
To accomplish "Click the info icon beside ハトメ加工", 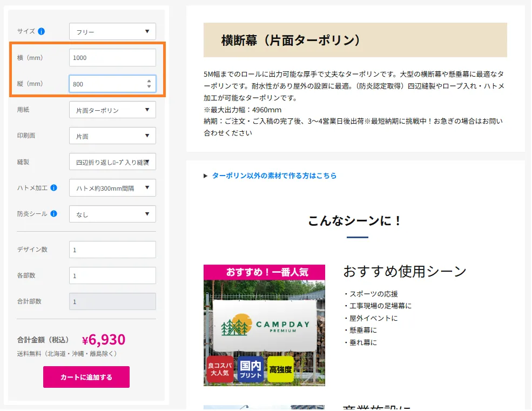I will (54, 188).
